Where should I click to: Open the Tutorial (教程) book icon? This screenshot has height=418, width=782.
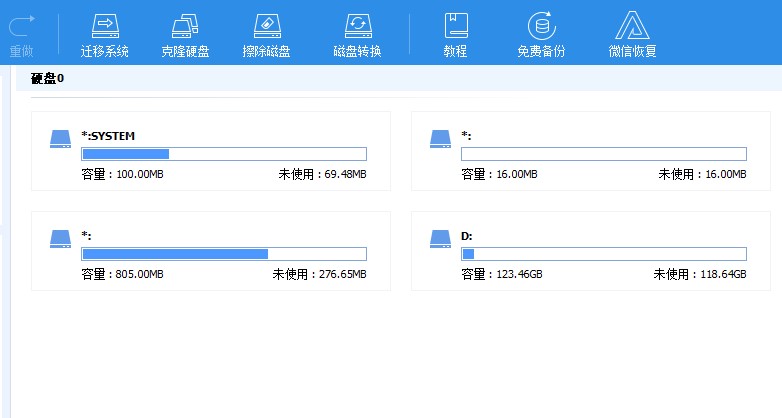pos(455,25)
